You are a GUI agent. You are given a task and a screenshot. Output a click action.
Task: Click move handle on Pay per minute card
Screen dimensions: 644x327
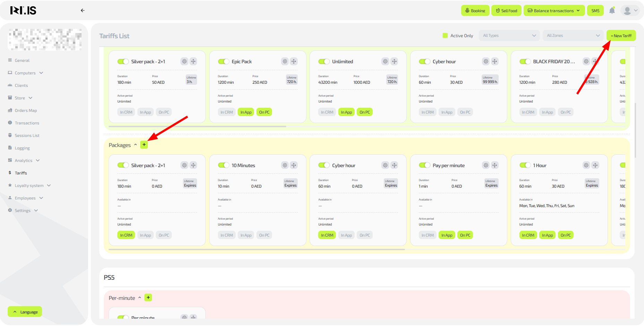[495, 165]
